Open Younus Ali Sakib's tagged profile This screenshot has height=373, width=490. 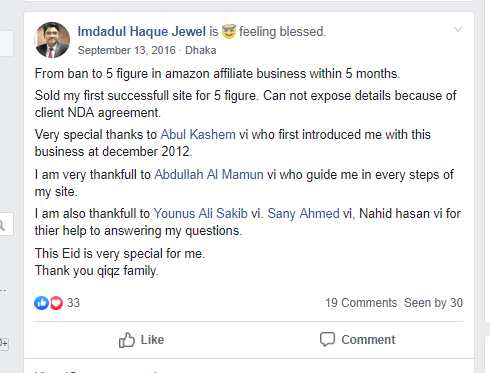[x=200, y=214]
